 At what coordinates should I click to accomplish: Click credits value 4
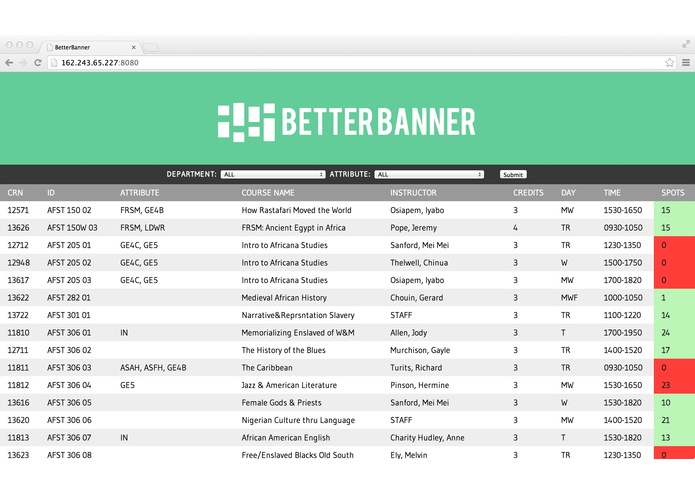(515, 228)
